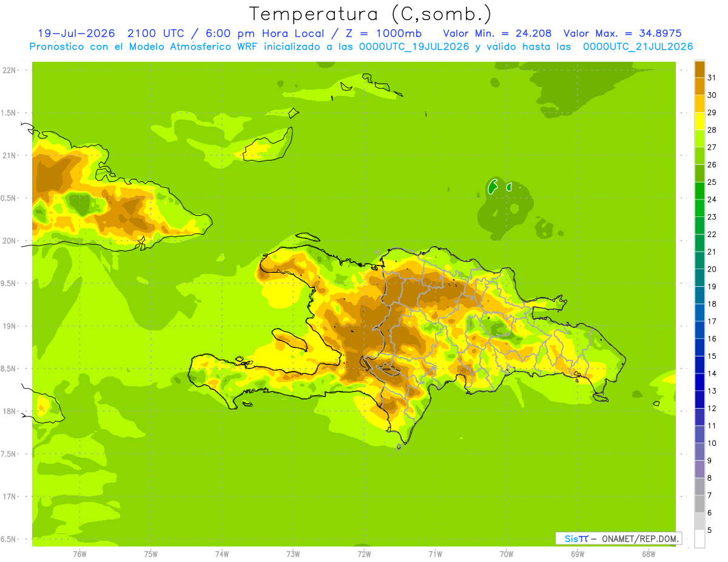Click the colorbar label 24
The image size is (728, 562).
712,199
